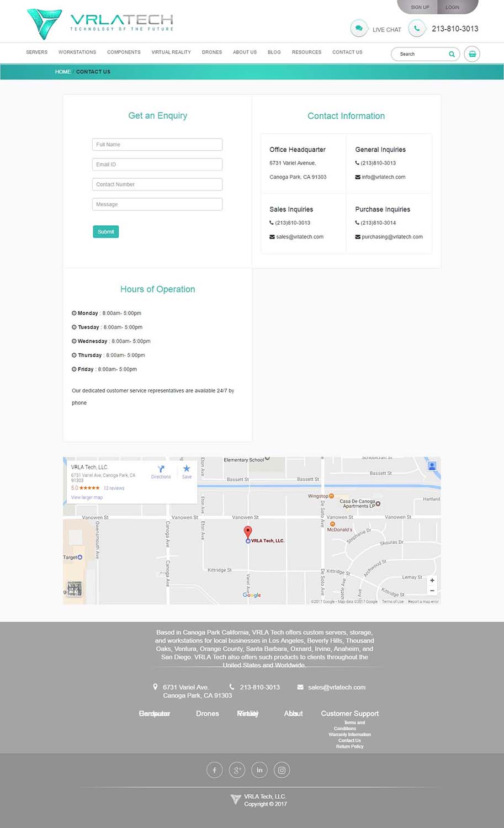Open the View larger map link
The height and width of the screenshot is (828, 504).
point(87,497)
